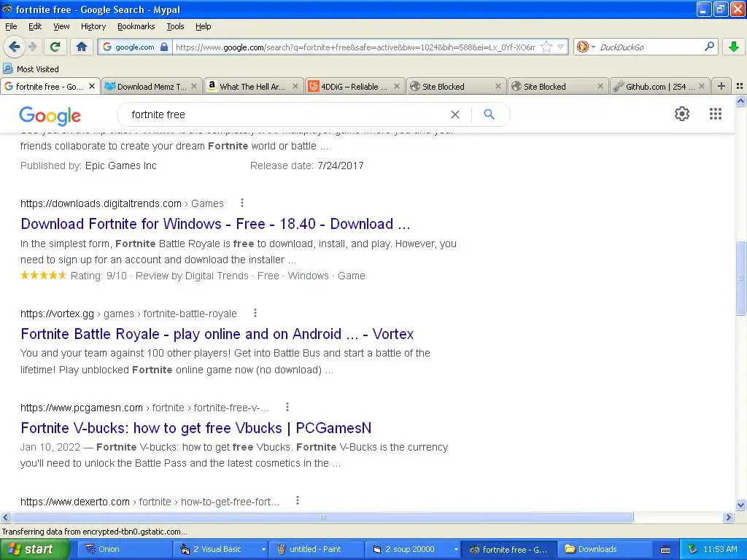
Task: Click the lock icon in the address bar
Action: click(164, 47)
